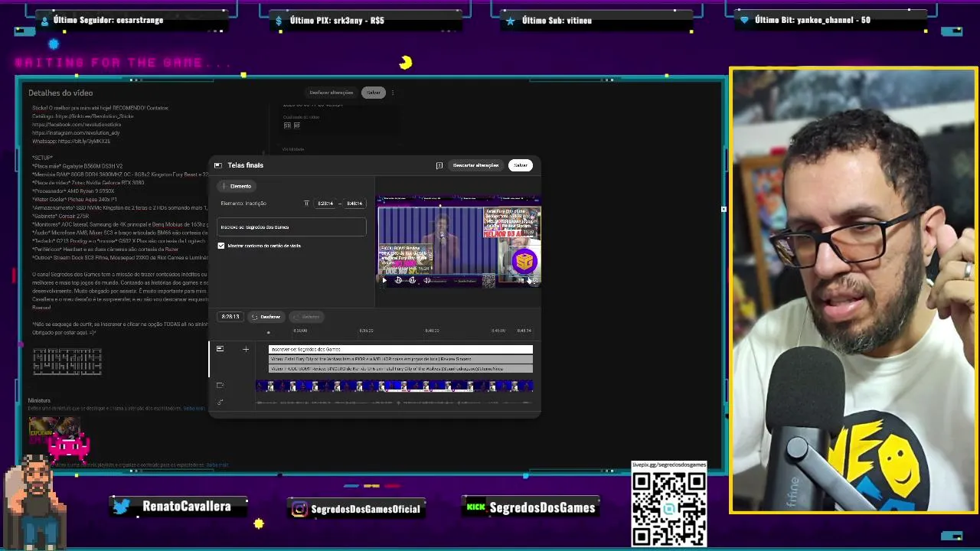Click the Último Sub star icon
Image resolution: width=980 pixels, height=551 pixels.
(x=511, y=21)
